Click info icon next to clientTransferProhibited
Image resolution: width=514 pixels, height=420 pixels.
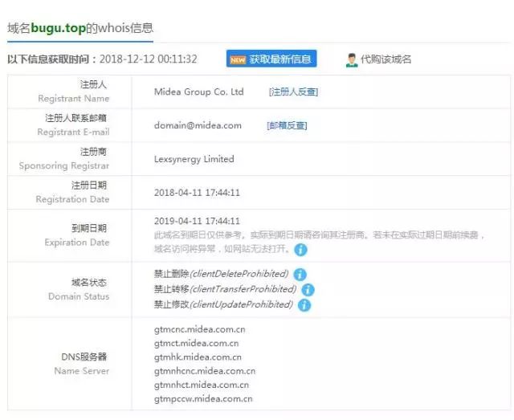pyautogui.click(x=308, y=290)
